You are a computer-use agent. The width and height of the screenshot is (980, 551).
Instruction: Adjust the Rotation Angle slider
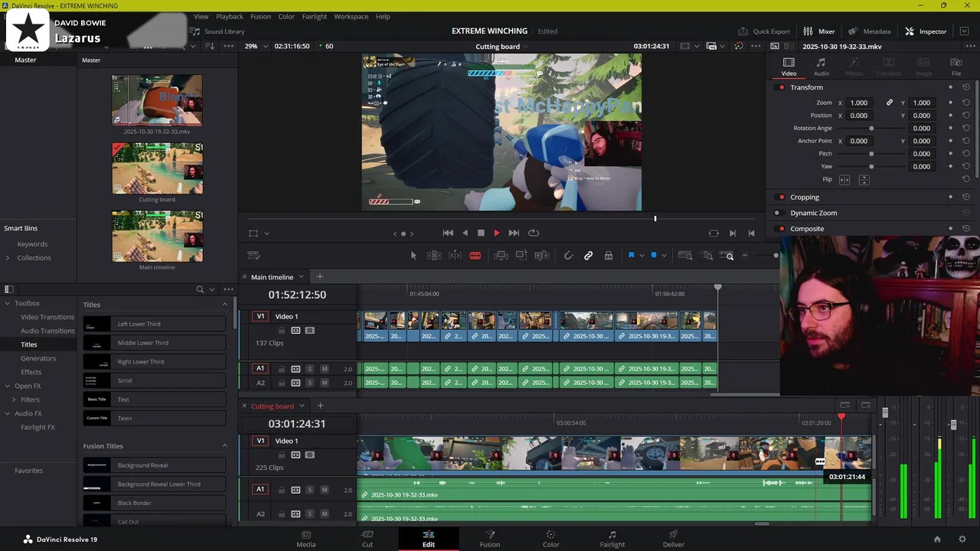point(871,129)
